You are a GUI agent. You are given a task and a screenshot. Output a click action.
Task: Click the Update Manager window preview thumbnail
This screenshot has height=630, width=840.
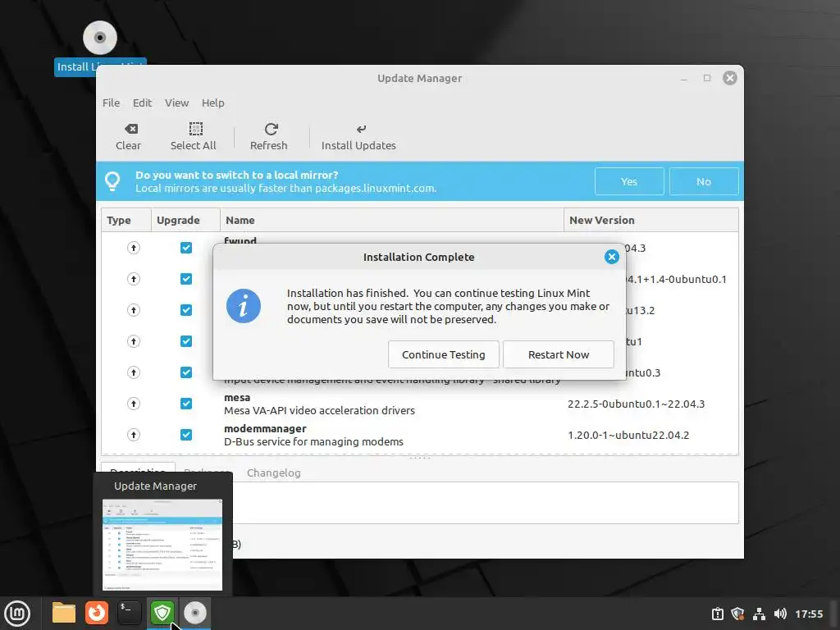(x=162, y=545)
